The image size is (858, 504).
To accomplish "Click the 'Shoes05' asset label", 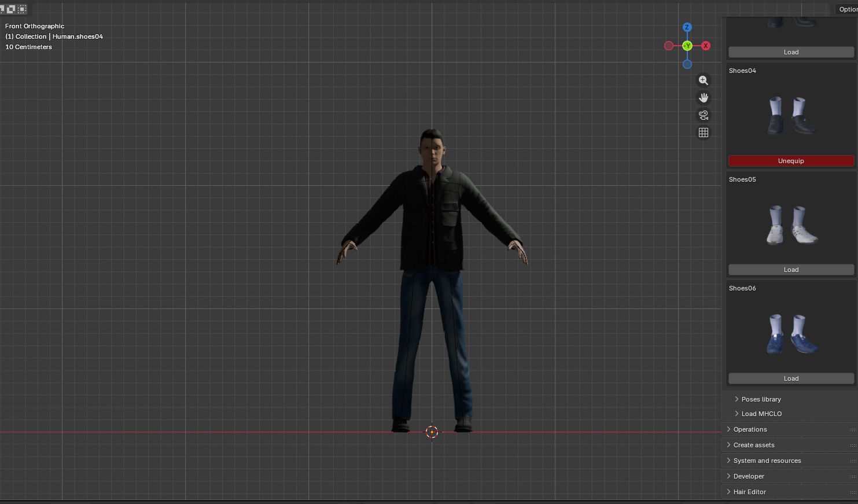I will pos(742,179).
